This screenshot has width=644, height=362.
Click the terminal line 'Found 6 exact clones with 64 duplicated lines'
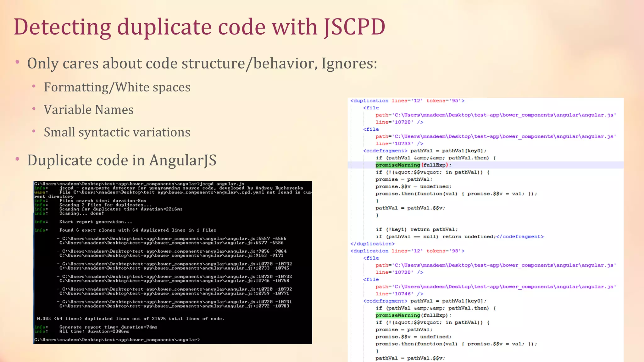click(x=138, y=230)
